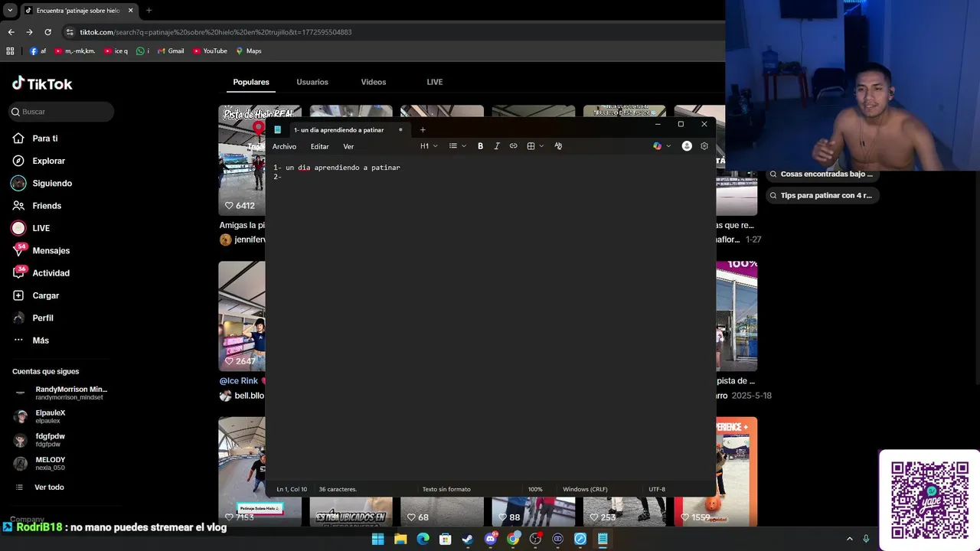This screenshot has height=551, width=980.
Task: Switch to LIVE search results tab
Action: point(435,82)
